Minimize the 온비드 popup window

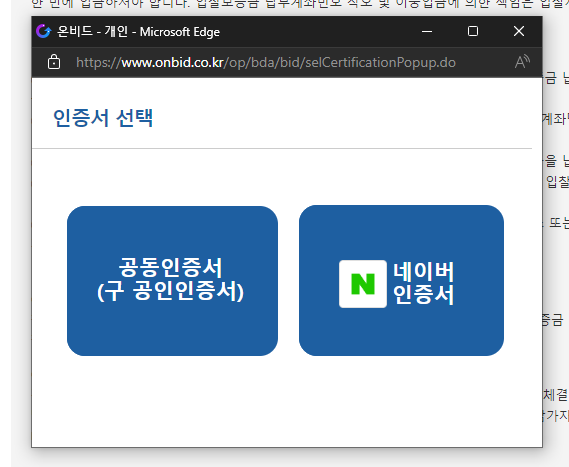[427, 31]
